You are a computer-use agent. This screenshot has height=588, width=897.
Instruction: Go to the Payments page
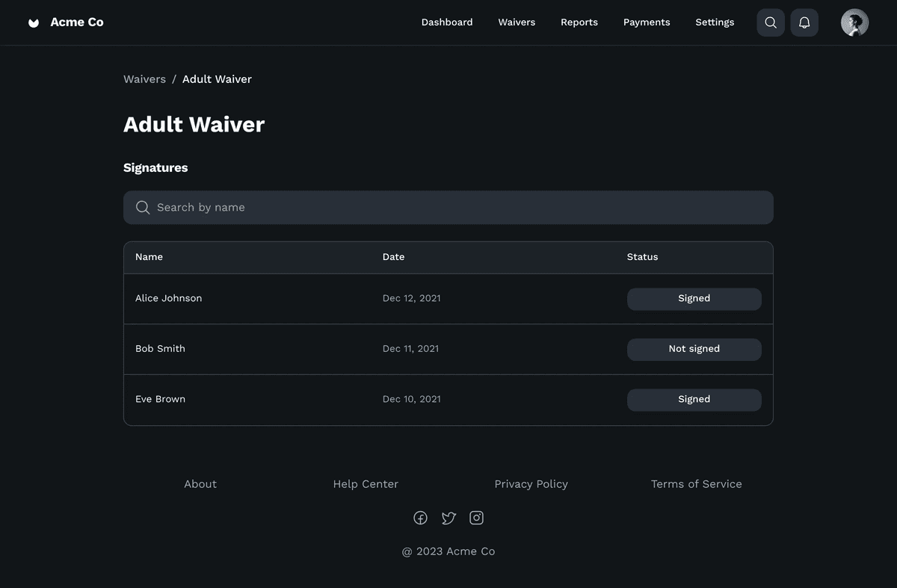click(647, 22)
